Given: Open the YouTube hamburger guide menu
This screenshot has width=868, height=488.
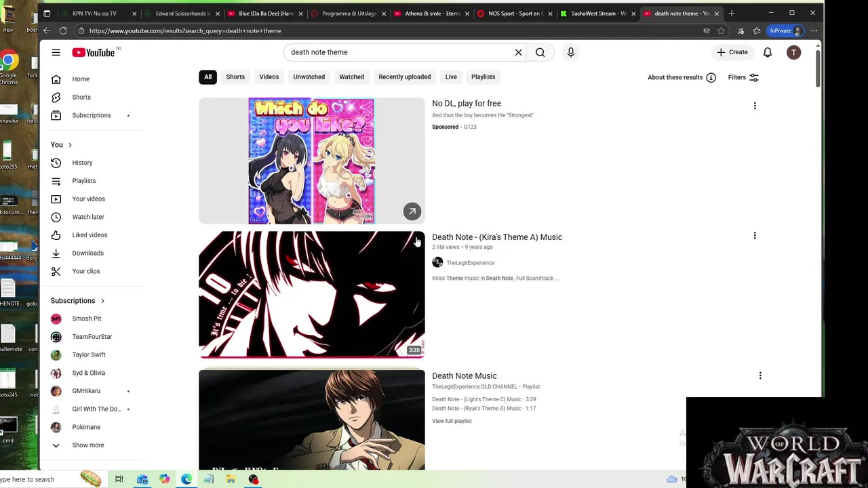Looking at the screenshot, I should coord(56,52).
